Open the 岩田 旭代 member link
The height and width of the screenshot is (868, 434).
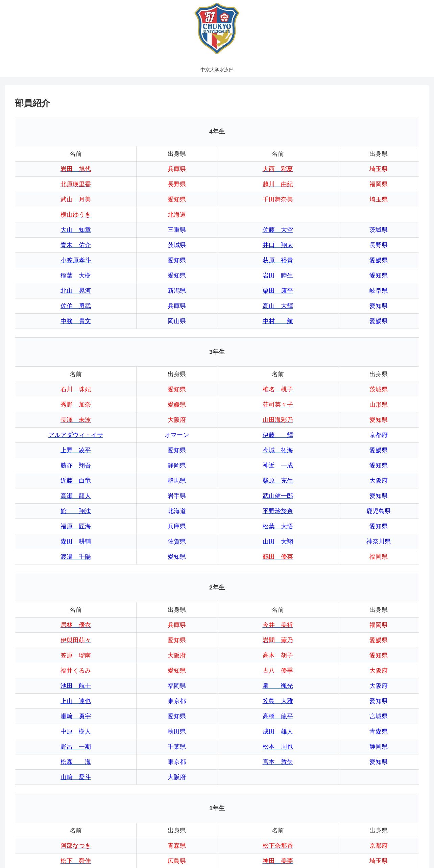tap(76, 169)
